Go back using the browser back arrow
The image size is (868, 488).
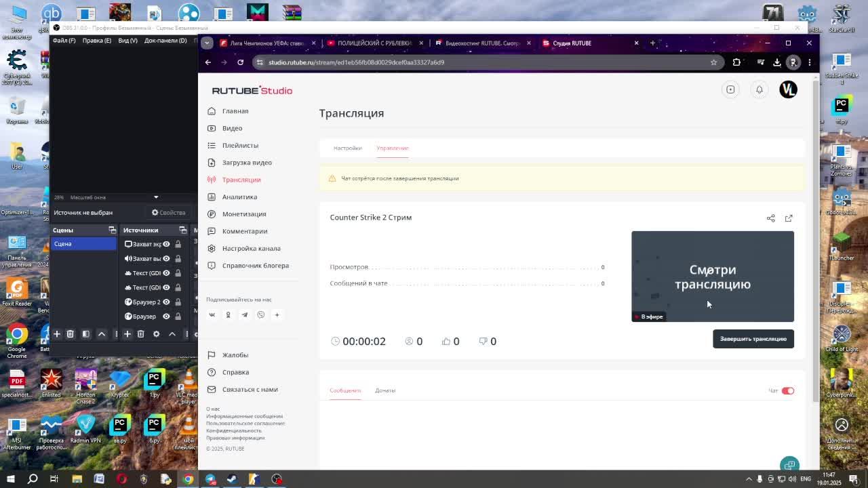click(x=208, y=62)
